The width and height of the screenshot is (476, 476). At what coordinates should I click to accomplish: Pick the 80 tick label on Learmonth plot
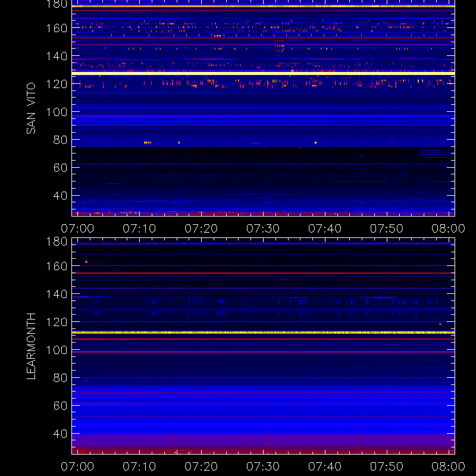60,378
